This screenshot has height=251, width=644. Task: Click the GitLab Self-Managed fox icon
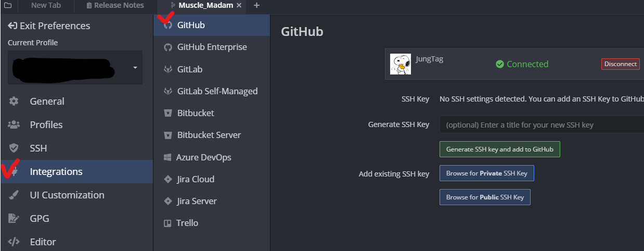point(168,91)
